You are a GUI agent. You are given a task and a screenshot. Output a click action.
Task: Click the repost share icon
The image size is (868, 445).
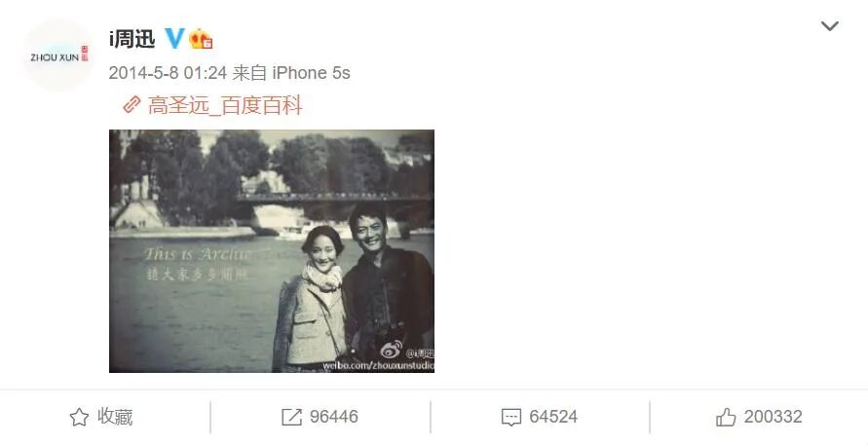291,417
